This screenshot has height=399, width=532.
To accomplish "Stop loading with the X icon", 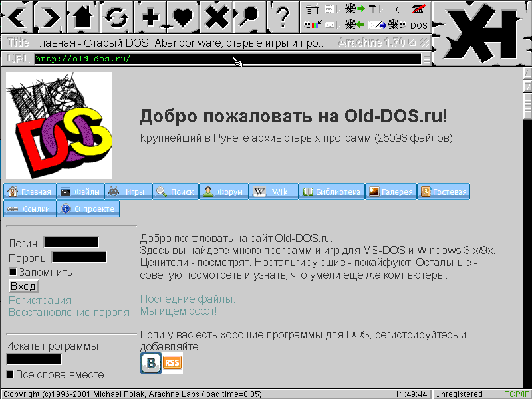I will coord(216,17).
